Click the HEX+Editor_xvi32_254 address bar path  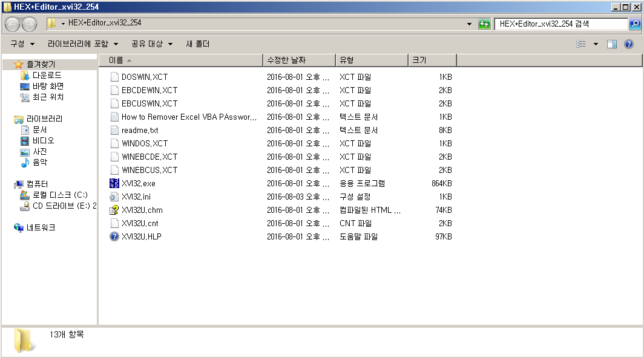pyautogui.click(x=105, y=23)
